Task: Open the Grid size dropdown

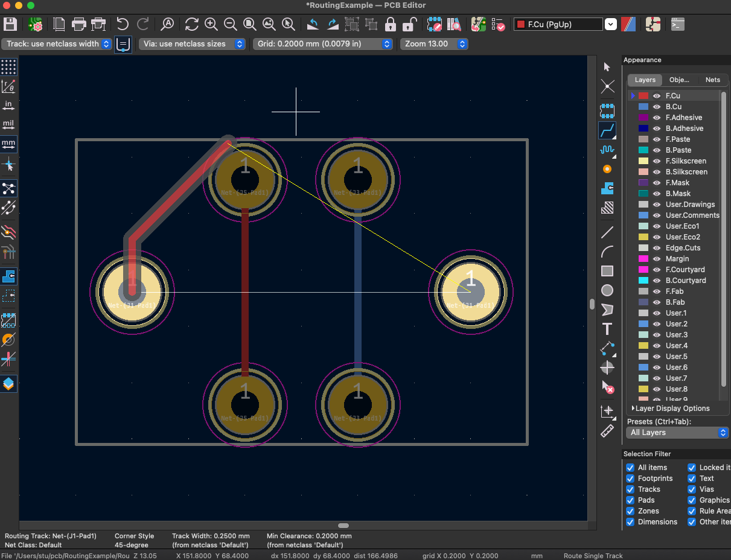Action: pyautogui.click(x=387, y=43)
